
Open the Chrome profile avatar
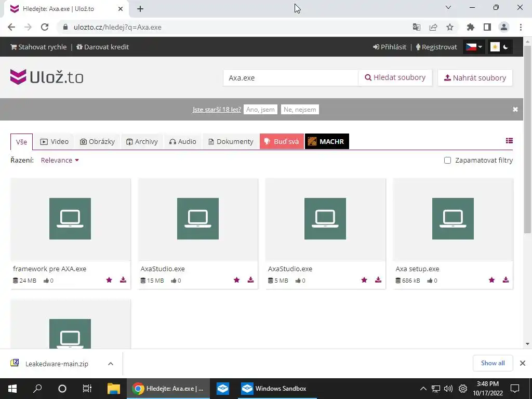click(504, 27)
